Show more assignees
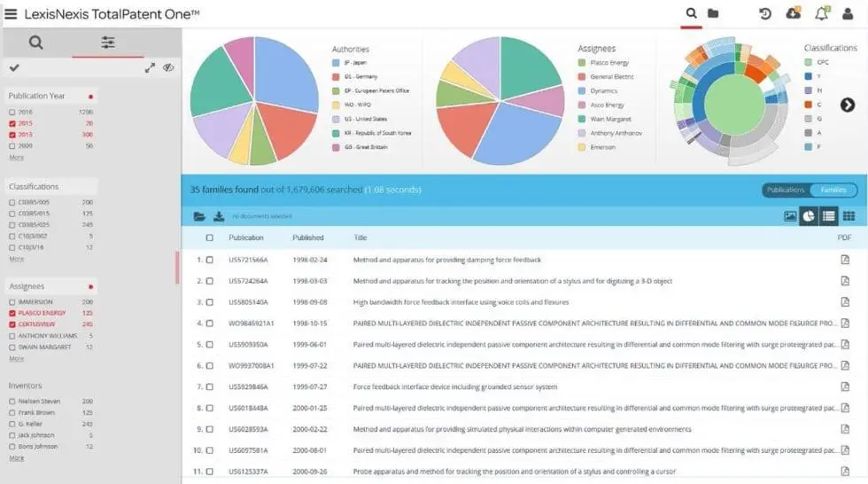The image size is (868, 484). [17, 359]
